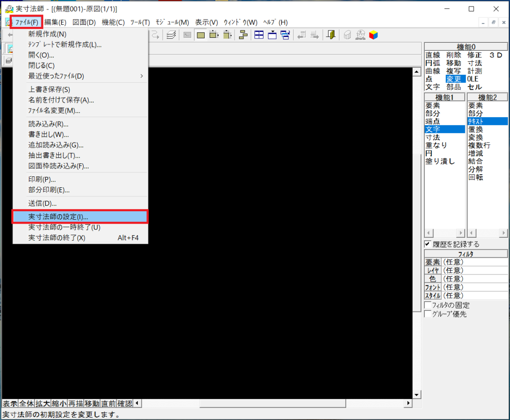Image resolution: width=510 pixels, height=420 pixels.
Task: Click the four-pane split window icon
Action: click(259, 35)
